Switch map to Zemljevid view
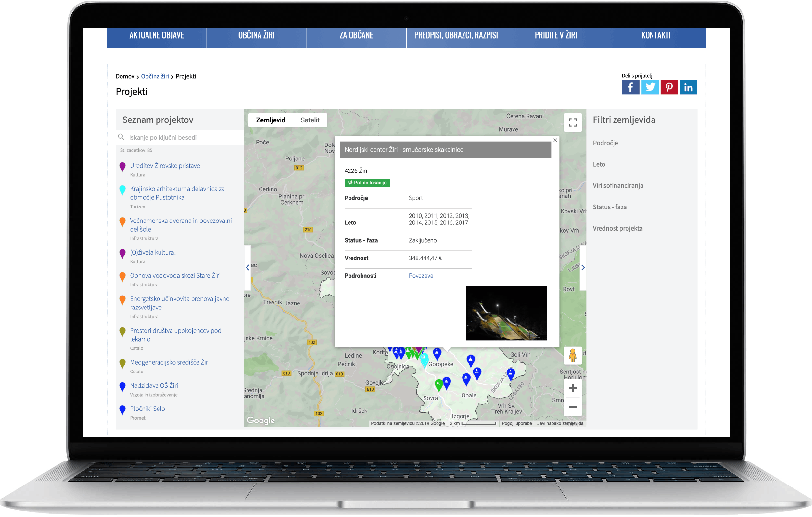 point(271,120)
